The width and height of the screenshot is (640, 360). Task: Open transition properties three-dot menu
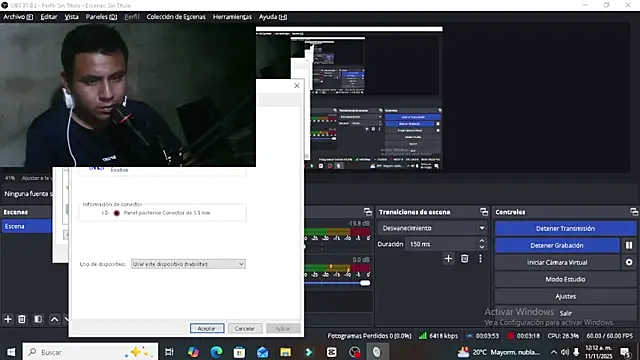(x=480, y=259)
